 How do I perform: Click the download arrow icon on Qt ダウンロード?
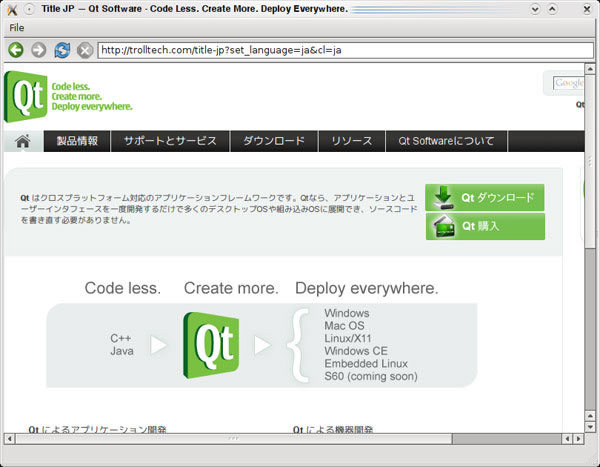443,198
